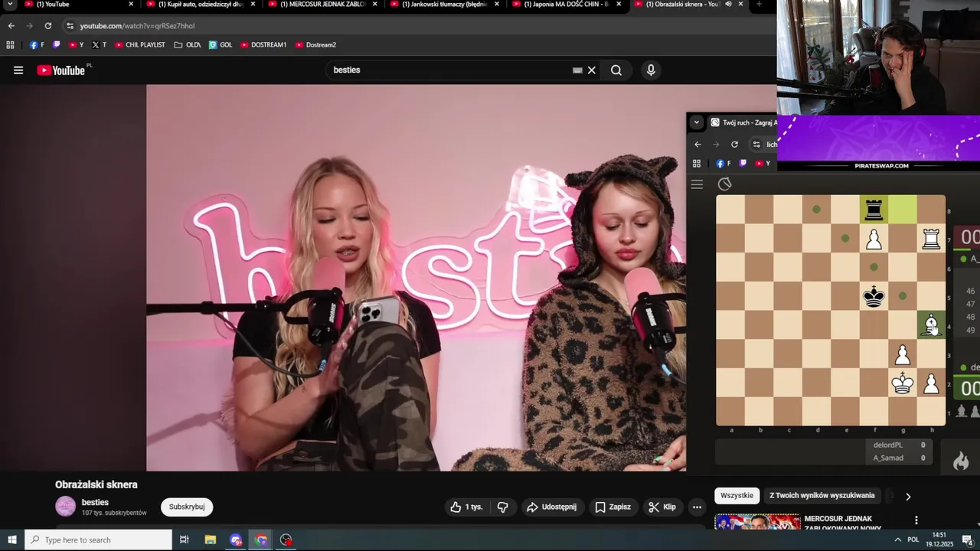980x551 pixels.
Task: Open Facebook bookmark F in main window
Action: 37,45
